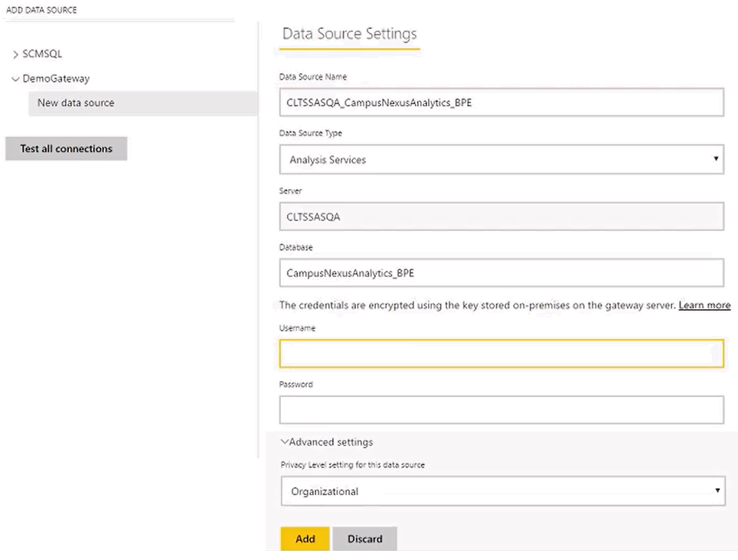Open the Learn more link
This screenshot has height=560, width=738.
point(704,304)
